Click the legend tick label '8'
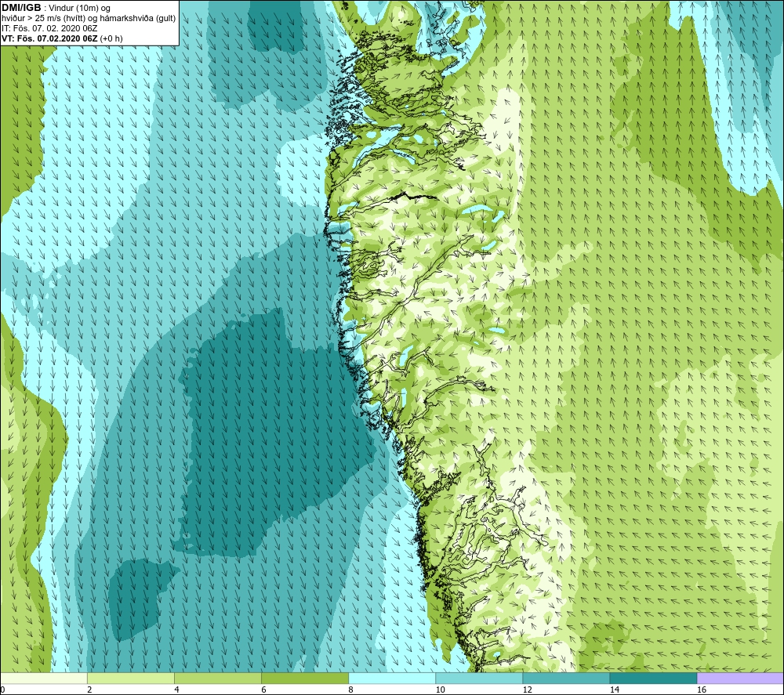 point(350,690)
